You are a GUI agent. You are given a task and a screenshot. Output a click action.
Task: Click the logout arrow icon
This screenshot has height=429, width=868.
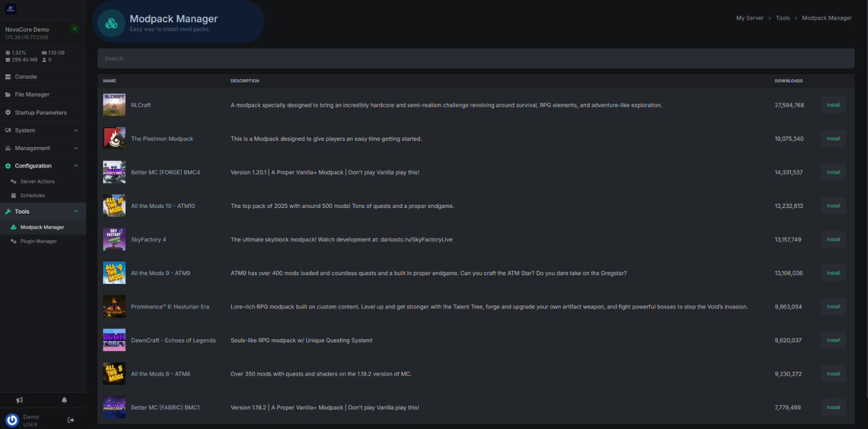click(x=71, y=420)
